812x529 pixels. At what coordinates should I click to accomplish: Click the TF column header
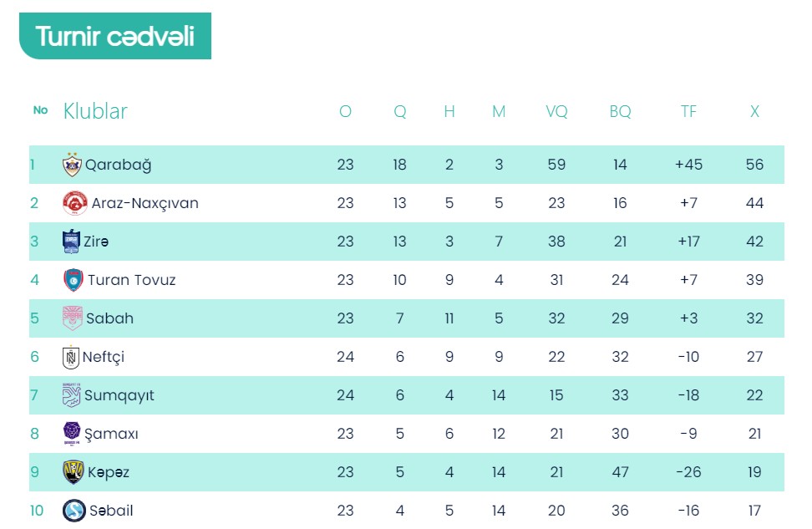tap(688, 111)
